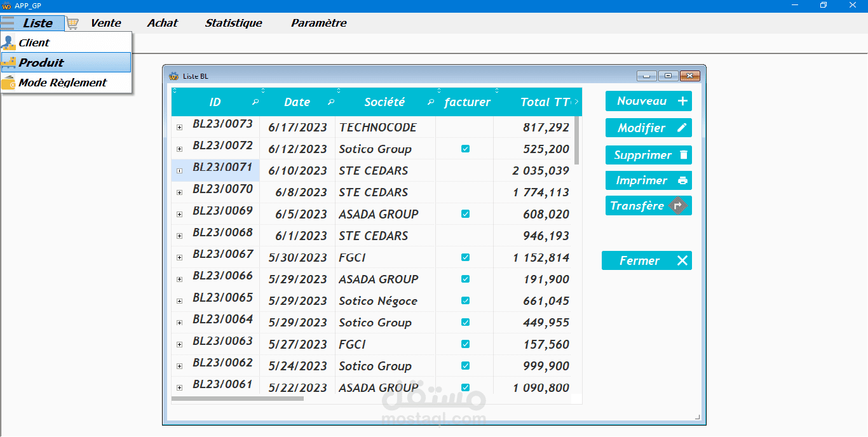Uncheck facturer for BL23/0072 Sotico Group
868x437 pixels.
(x=465, y=149)
